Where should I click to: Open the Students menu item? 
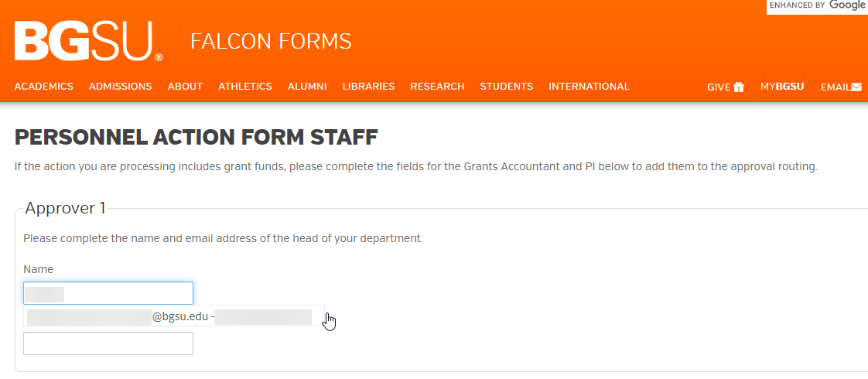[x=507, y=87]
